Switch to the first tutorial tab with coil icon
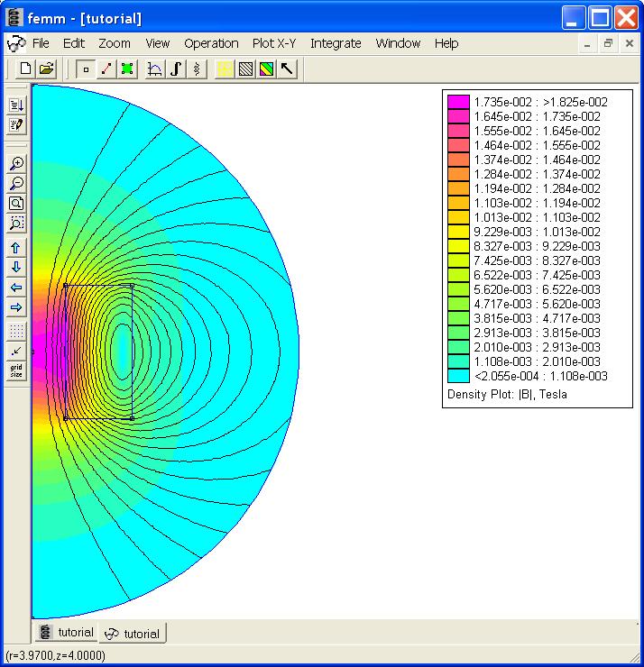 tap(67, 632)
